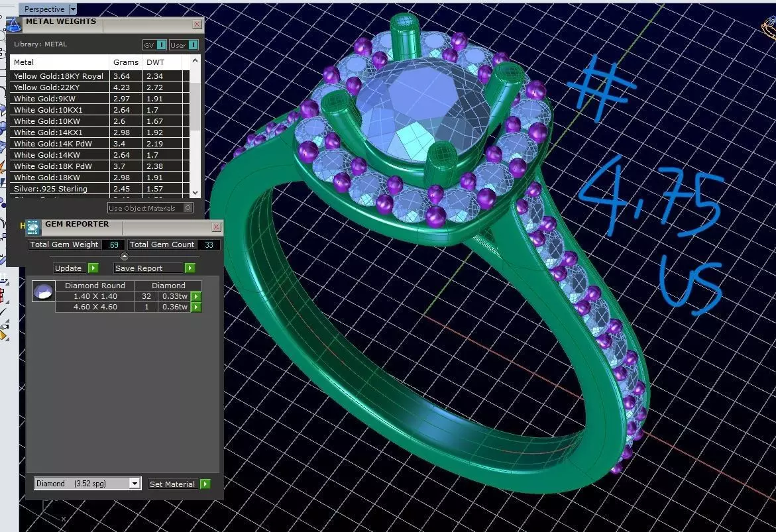The height and width of the screenshot is (532, 776).
Task: Close the Metal Weights panel
Action: (x=197, y=25)
